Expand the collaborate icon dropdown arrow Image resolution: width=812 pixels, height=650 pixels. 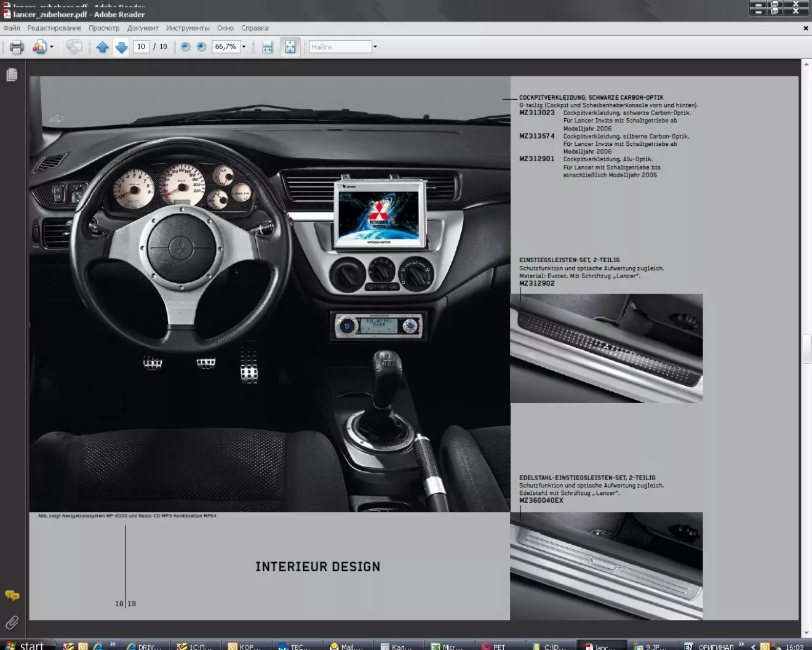click(52, 47)
